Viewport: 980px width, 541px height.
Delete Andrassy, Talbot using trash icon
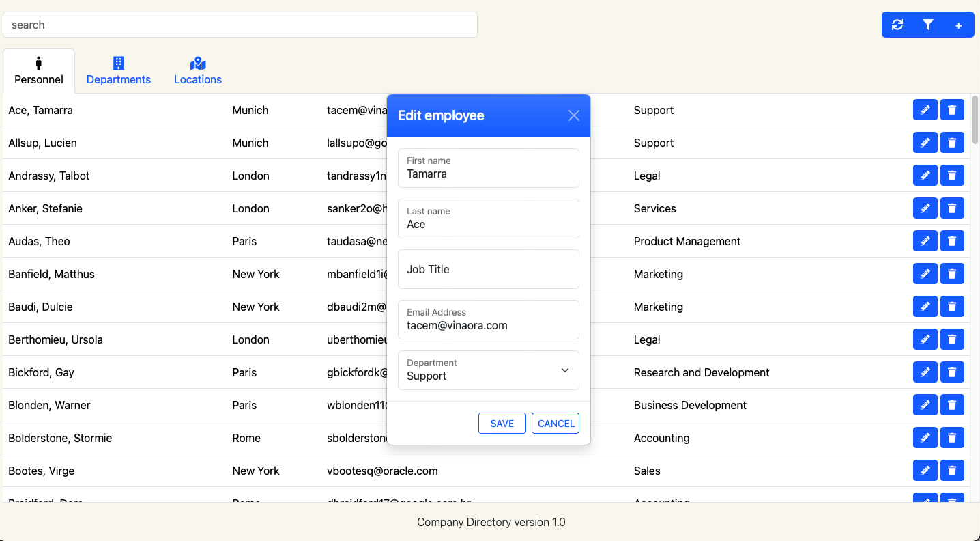(952, 176)
